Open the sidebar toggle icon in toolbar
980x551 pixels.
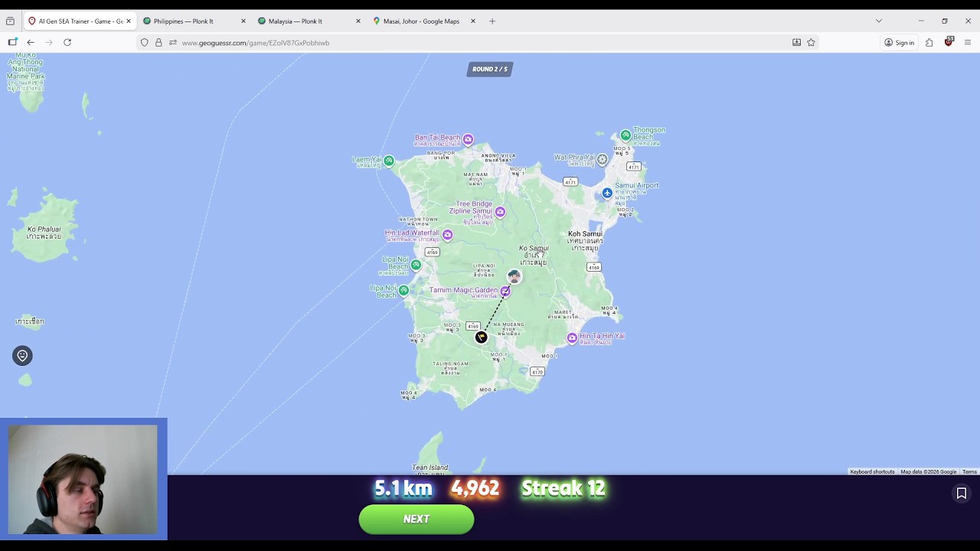tap(12, 42)
